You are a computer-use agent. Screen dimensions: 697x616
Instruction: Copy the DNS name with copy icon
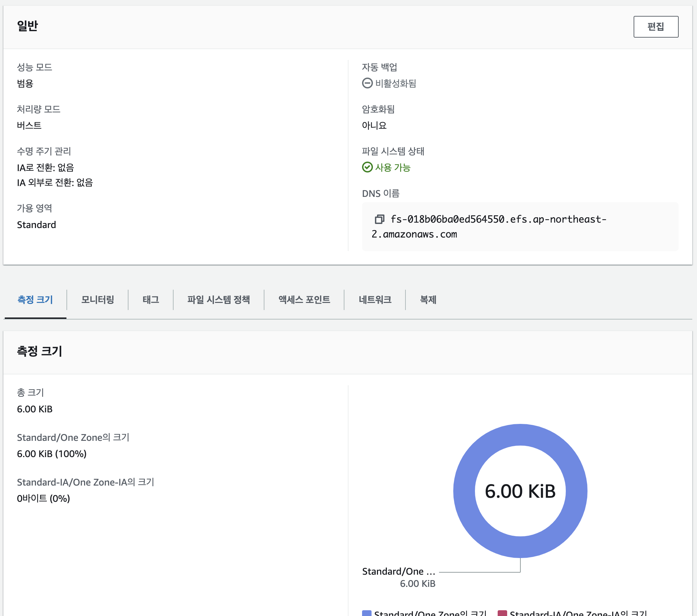pyautogui.click(x=379, y=219)
